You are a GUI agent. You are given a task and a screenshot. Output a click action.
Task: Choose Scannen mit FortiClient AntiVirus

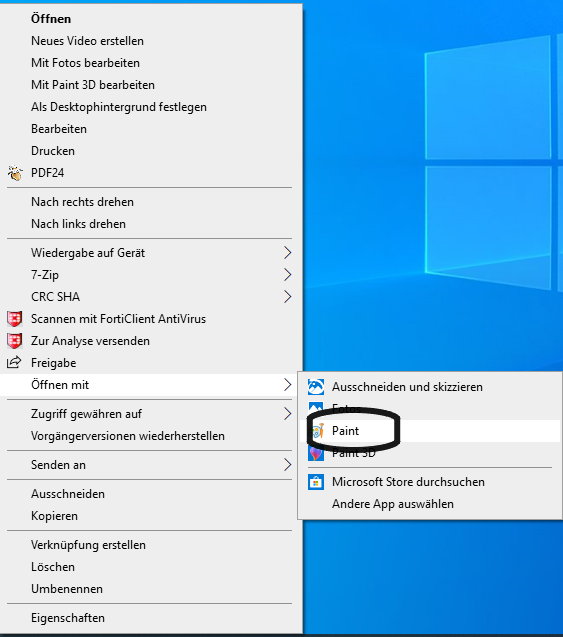point(151,319)
